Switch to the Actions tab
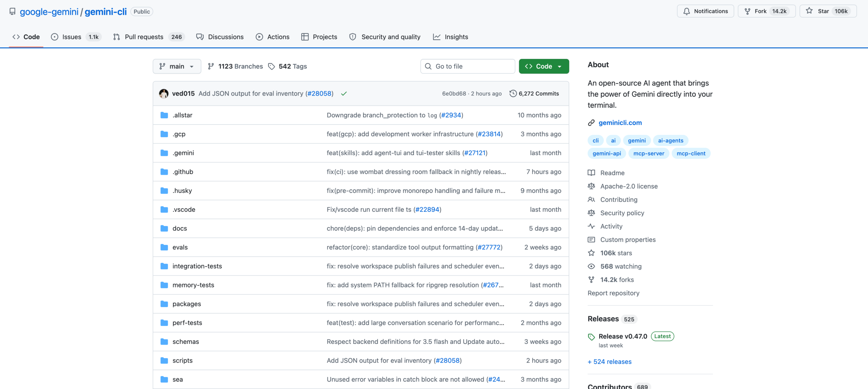The width and height of the screenshot is (868, 389). (273, 37)
